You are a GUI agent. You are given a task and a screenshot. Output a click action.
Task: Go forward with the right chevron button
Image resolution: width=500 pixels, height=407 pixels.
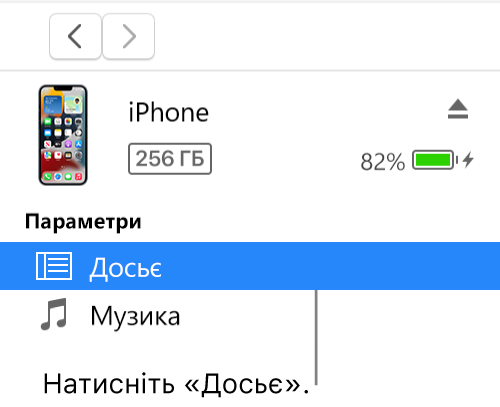[129, 36]
